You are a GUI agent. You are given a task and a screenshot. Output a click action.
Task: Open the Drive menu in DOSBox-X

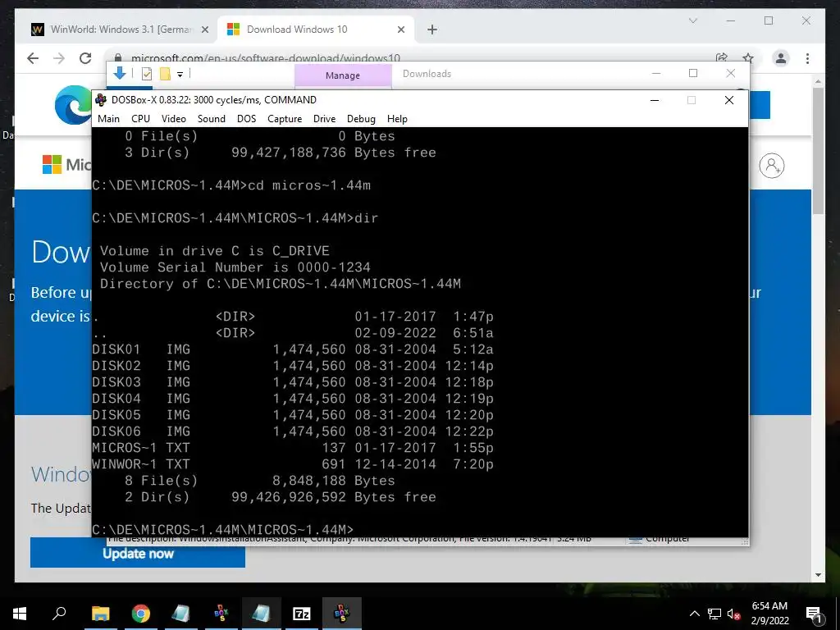(324, 119)
